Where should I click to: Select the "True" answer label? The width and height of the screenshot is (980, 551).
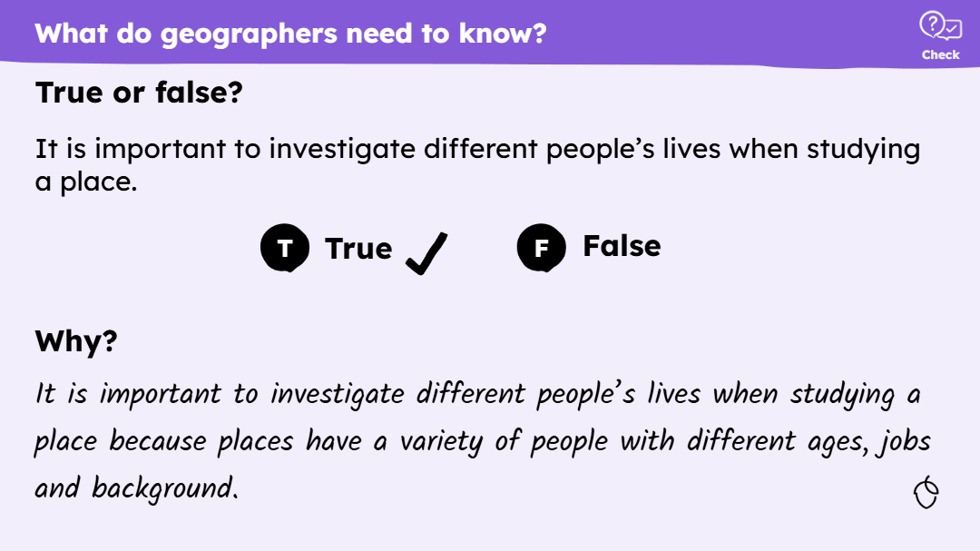[x=358, y=248]
